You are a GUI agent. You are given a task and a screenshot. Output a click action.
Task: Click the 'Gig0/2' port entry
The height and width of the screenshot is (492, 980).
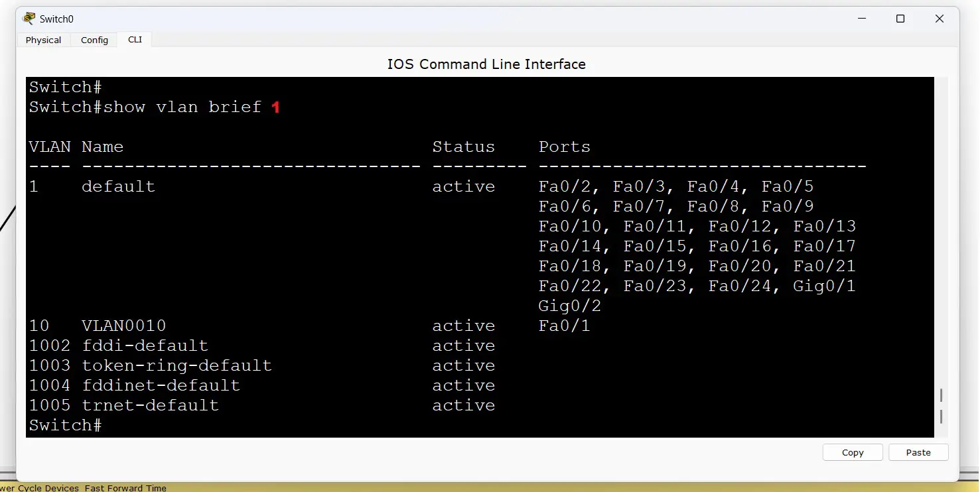click(569, 306)
